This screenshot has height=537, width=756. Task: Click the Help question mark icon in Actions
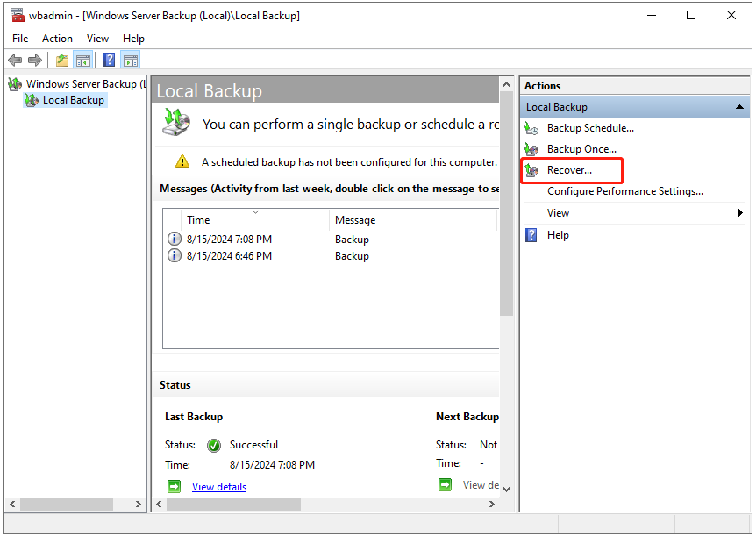pyautogui.click(x=531, y=235)
